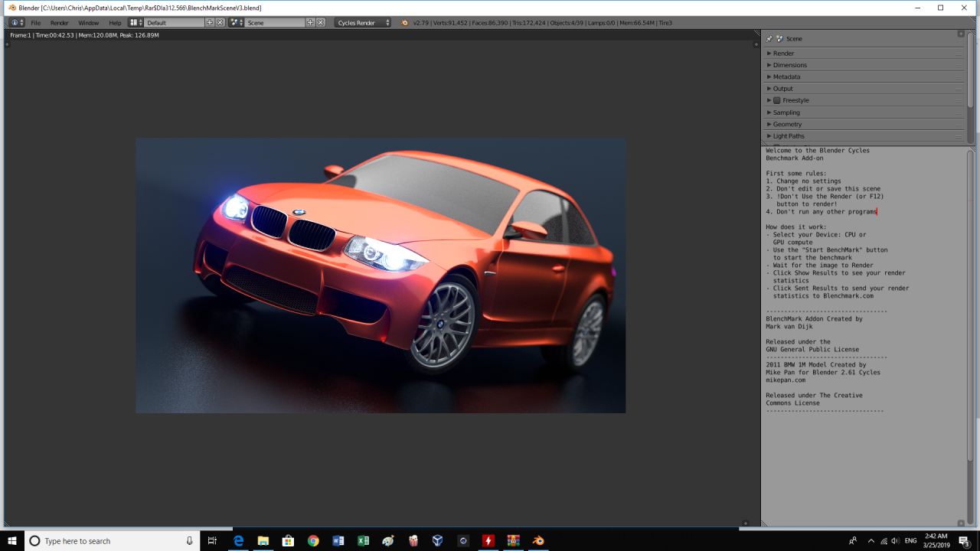This screenshot has width=980, height=551.
Task: Open the Window menu
Action: (89, 23)
